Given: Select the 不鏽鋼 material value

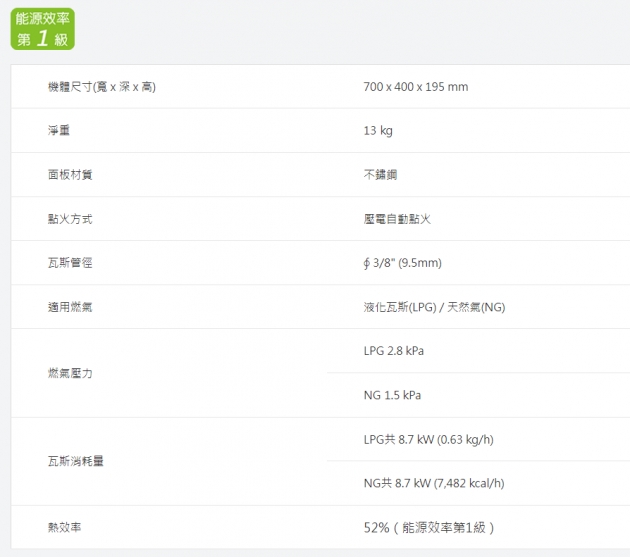Looking at the screenshot, I should pos(380,175).
